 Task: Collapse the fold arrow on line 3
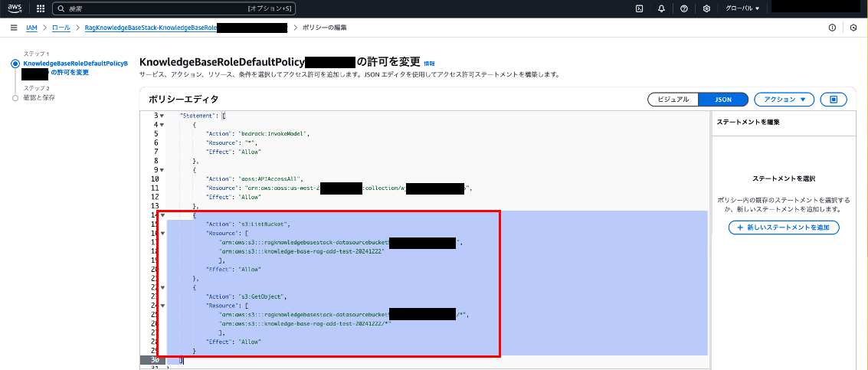pos(162,116)
